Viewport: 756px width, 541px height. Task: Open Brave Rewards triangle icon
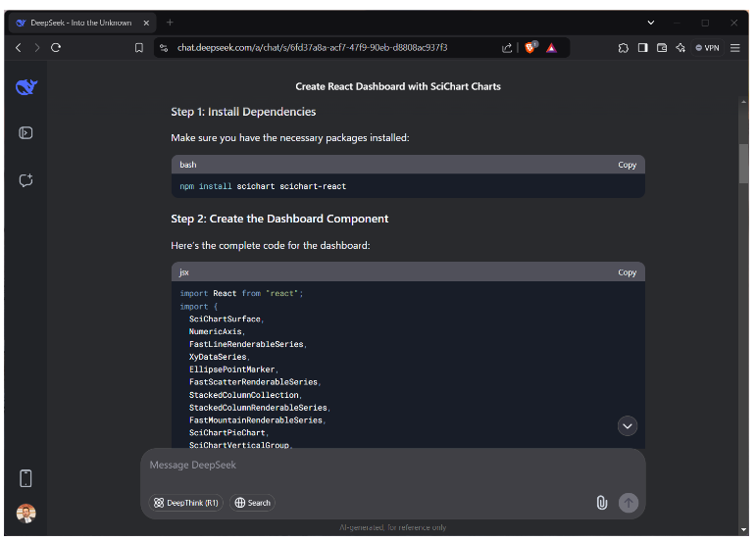pyautogui.click(x=552, y=48)
